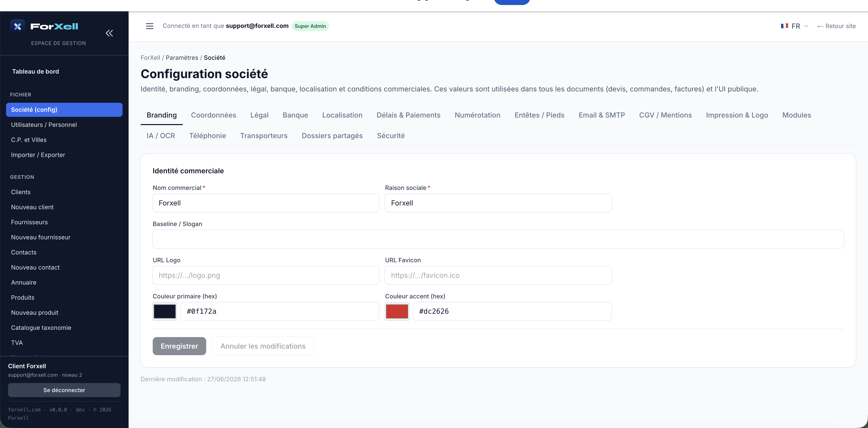Image resolution: width=868 pixels, height=428 pixels.
Task: Open Contacts in sidebar
Action: pyautogui.click(x=64, y=252)
